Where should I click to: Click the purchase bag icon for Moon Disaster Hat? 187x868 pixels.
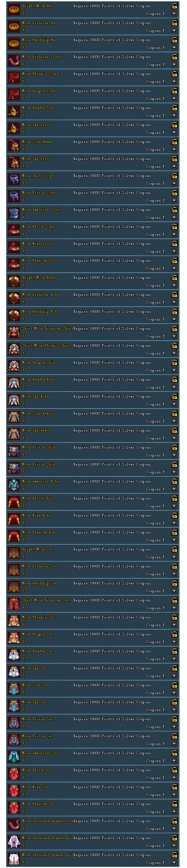click(174, 23)
